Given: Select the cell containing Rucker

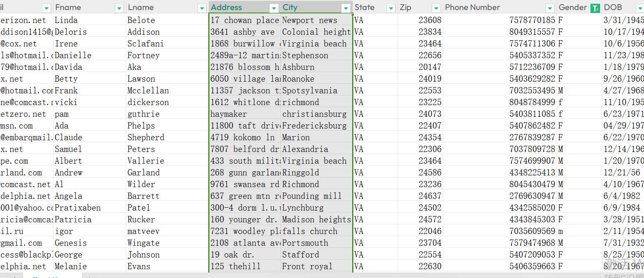Looking at the screenshot, I should point(167,219).
